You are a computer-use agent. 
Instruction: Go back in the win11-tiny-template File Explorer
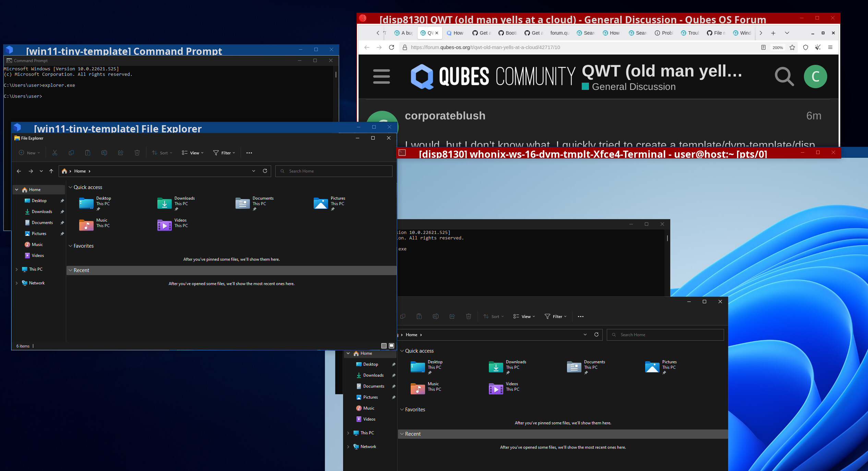19,171
